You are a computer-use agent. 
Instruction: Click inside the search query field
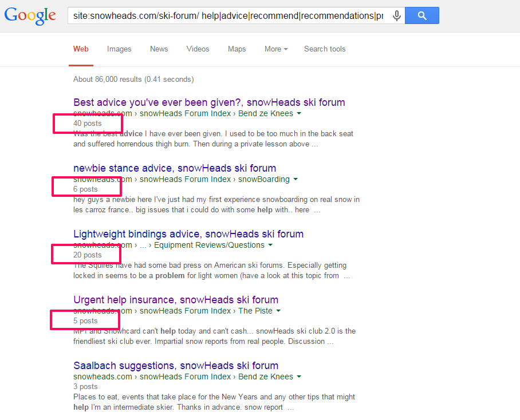(228, 15)
